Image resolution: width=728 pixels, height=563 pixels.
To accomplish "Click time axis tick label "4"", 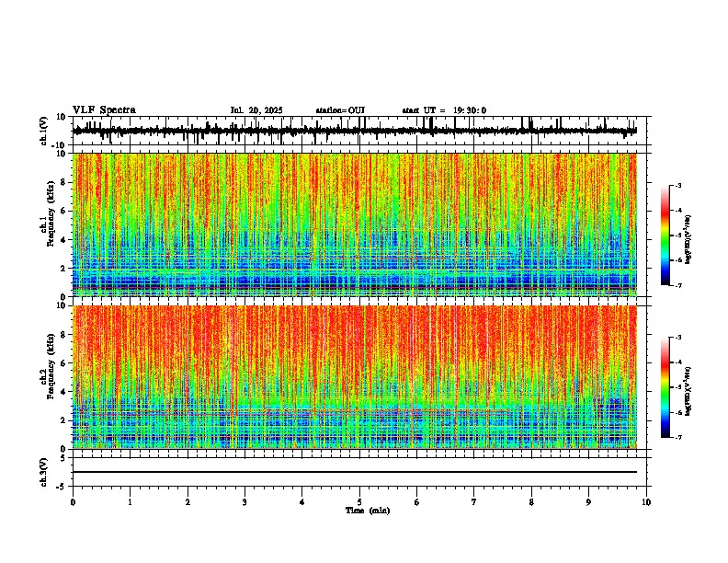I will pyautogui.click(x=302, y=502).
